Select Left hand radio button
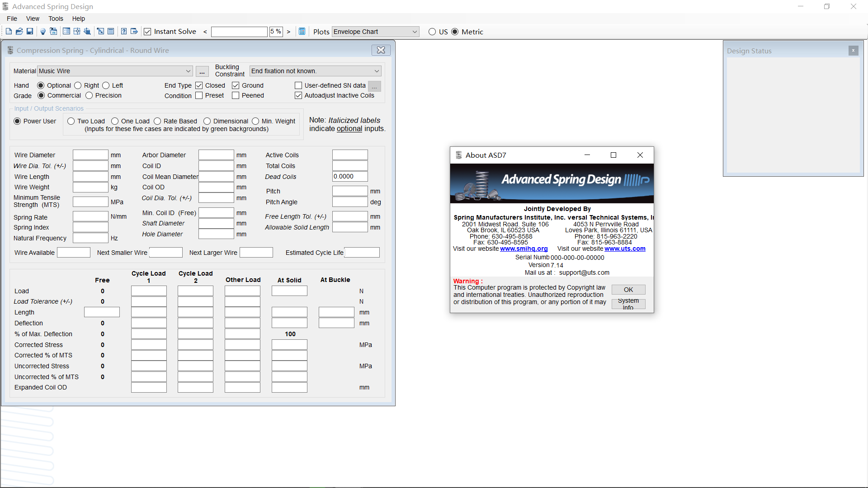 point(106,85)
